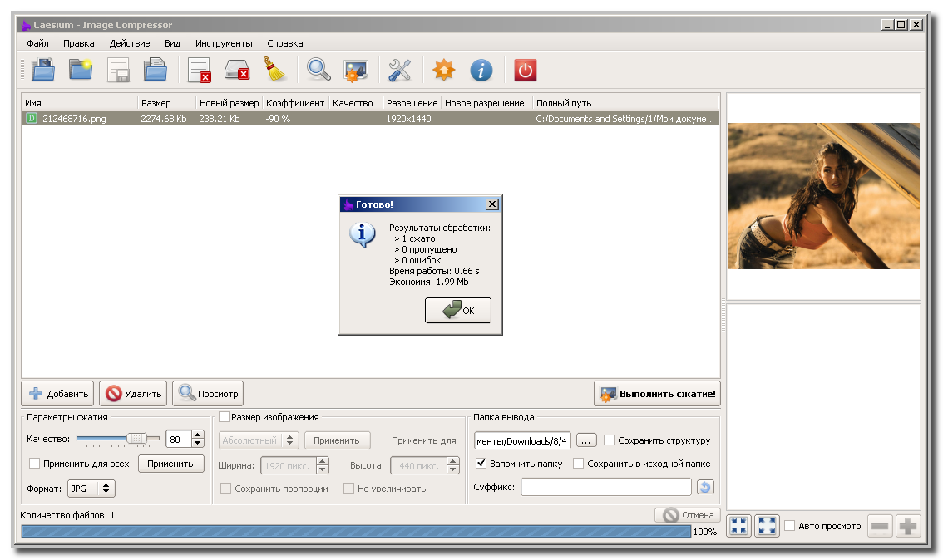The image size is (943, 560).
Task: Open preview via magnifier toolbar icon
Action: [x=318, y=71]
